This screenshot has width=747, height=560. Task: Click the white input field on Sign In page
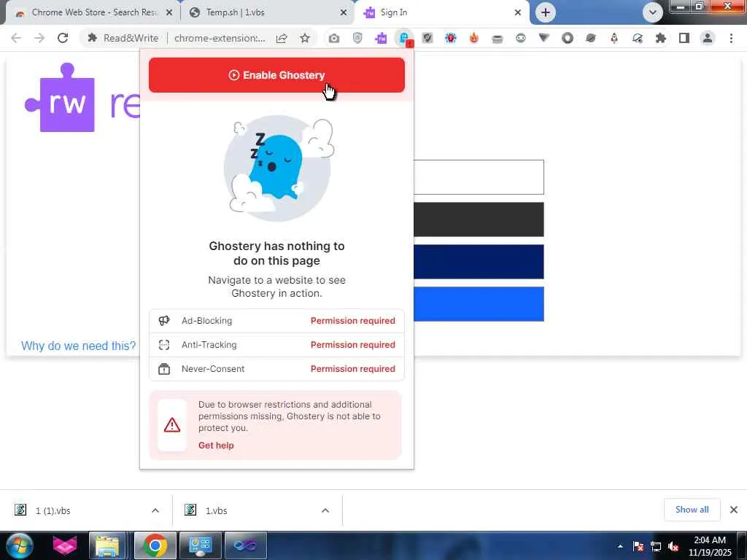coord(479,177)
